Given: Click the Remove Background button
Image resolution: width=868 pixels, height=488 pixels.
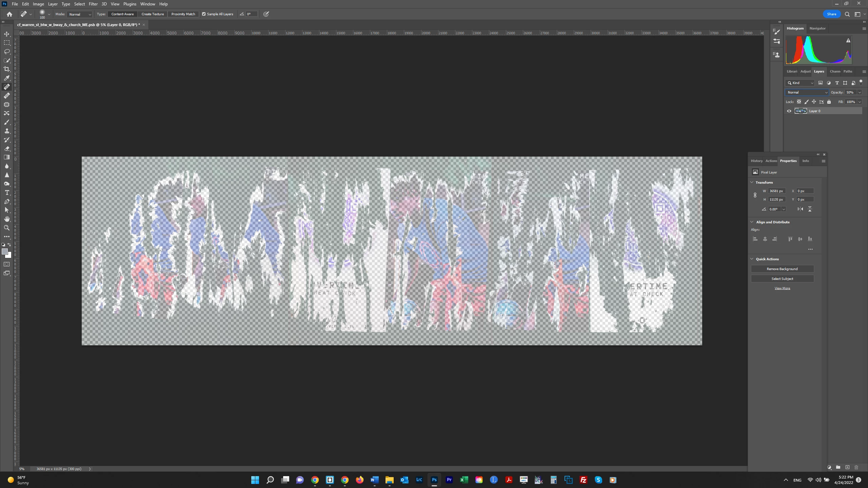Looking at the screenshot, I should 782,269.
